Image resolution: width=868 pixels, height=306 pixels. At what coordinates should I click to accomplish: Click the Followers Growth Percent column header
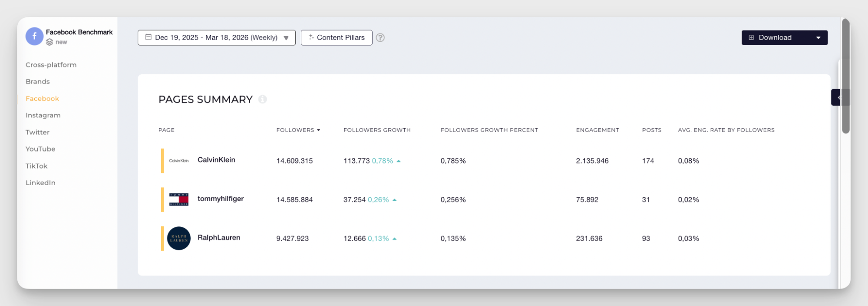pos(489,130)
